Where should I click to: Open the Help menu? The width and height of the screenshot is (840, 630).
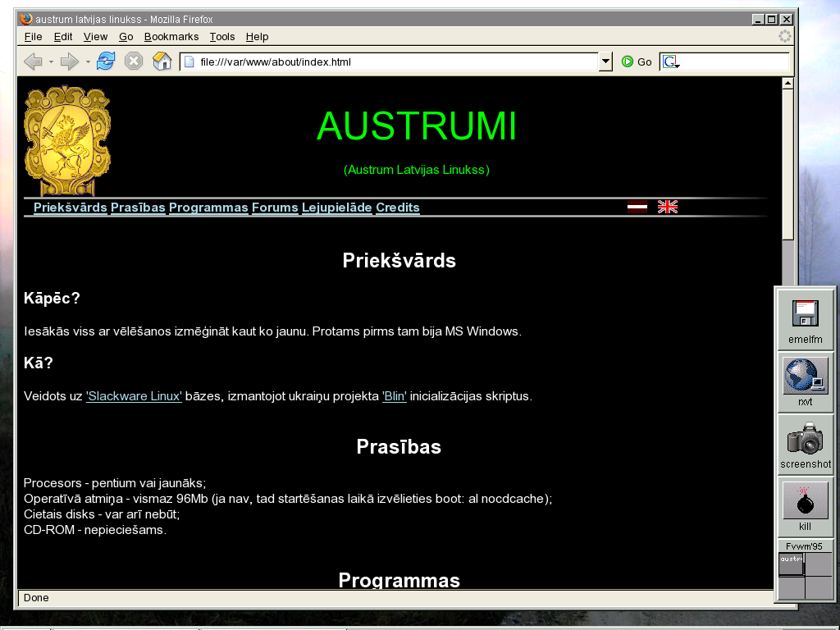tap(257, 36)
